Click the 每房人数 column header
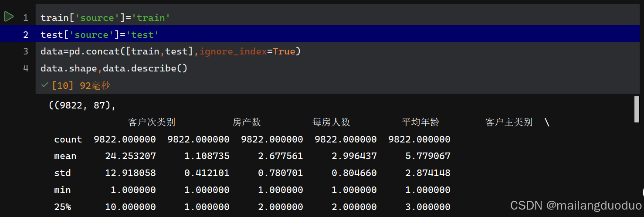The image size is (644, 217). pos(331,122)
